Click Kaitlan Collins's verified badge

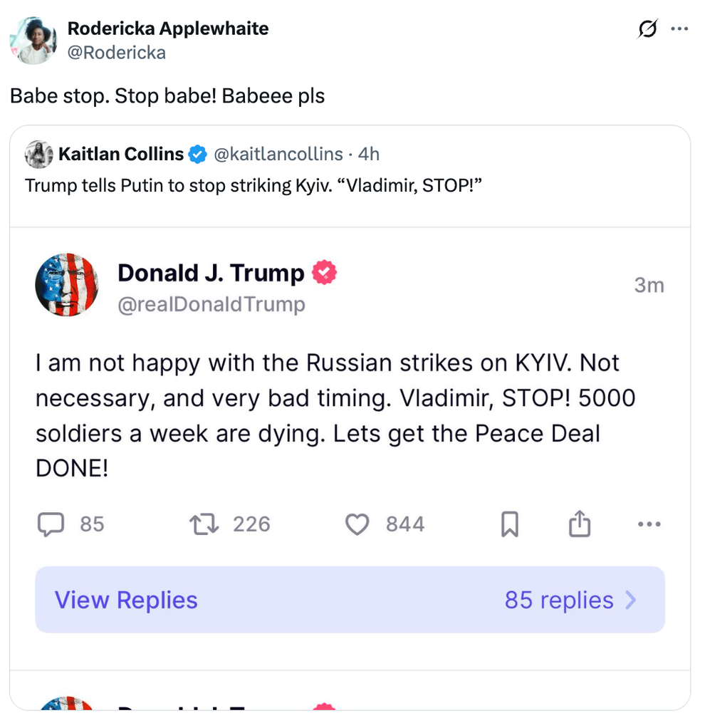pyautogui.click(x=197, y=154)
